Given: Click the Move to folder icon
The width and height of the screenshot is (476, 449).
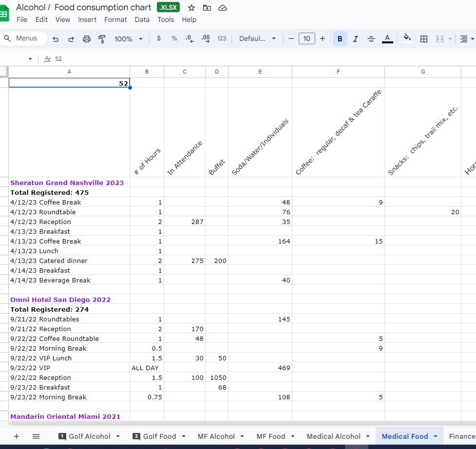Looking at the screenshot, I should pyautogui.click(x=207, y=8).
